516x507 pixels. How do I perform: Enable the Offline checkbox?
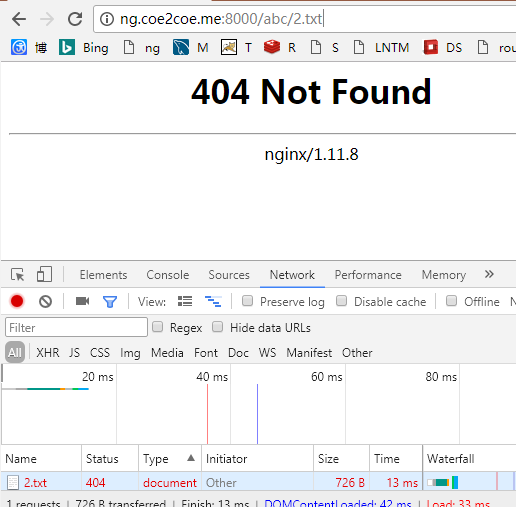pyautogui.click(x=451, y=301)
